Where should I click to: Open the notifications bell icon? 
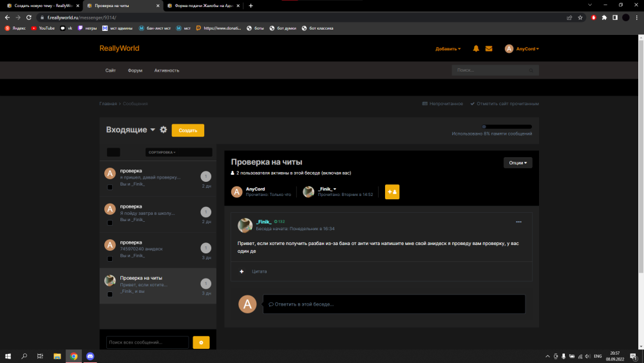click(476, 48)
